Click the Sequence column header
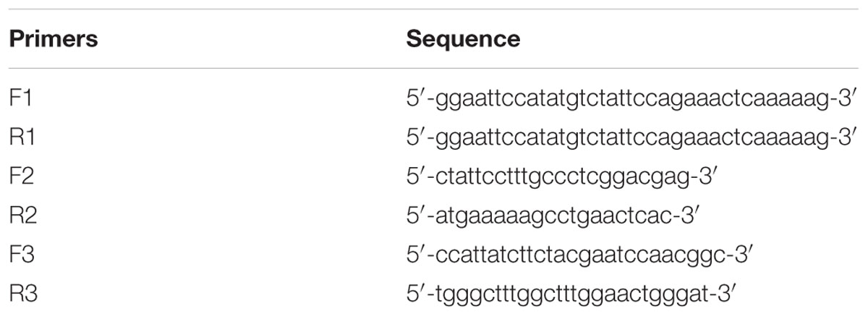Screen dimensions: 868x316 click(x=463, y=40)
